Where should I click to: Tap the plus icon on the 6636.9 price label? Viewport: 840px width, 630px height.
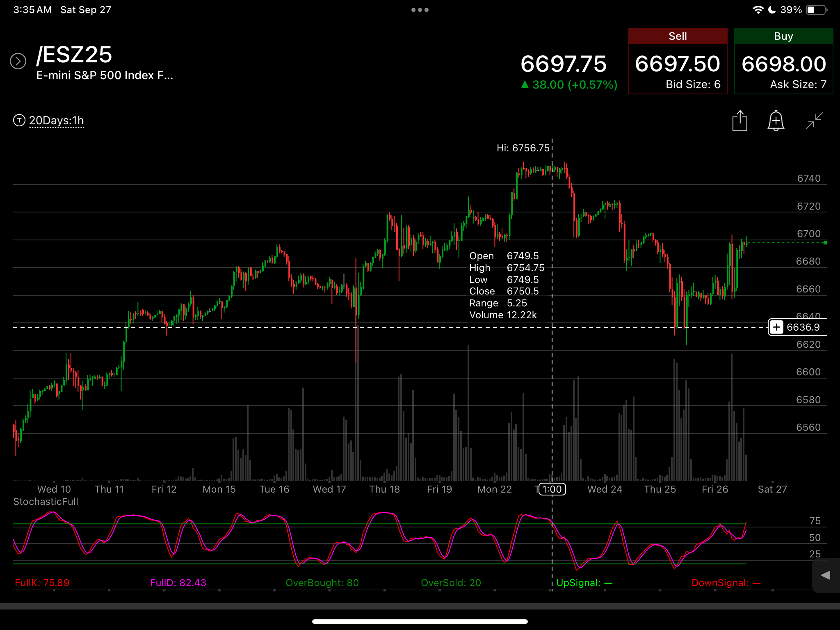click(776, 327)
